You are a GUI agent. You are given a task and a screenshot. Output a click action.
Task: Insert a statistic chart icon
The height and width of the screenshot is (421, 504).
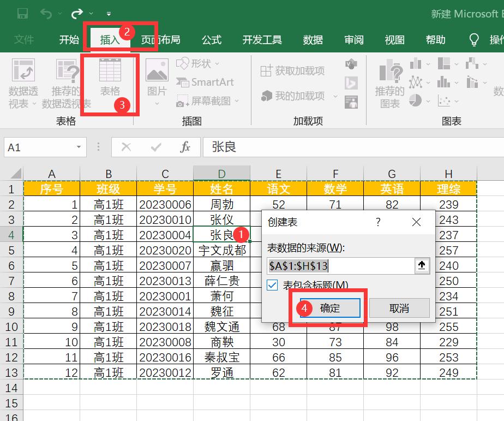click(x=444, y=82)
